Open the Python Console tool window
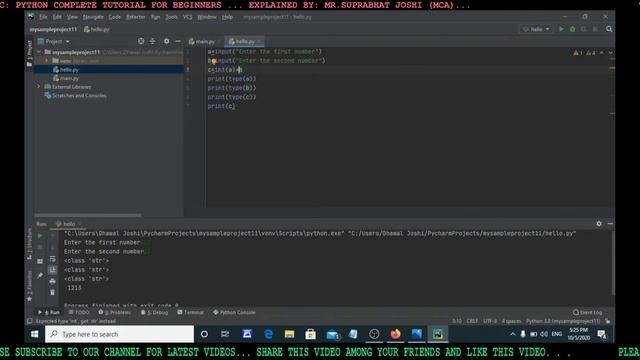This screenshot has height=360, width=640. 234,312
